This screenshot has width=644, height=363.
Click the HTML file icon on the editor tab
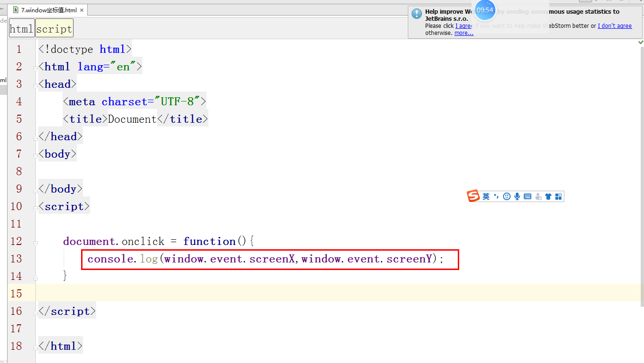[x=16, y=10]
